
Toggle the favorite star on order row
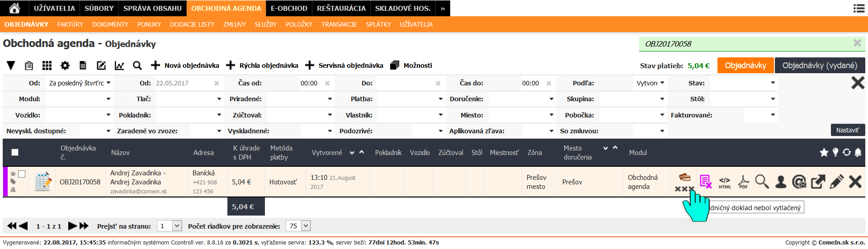tap(13, 174)
